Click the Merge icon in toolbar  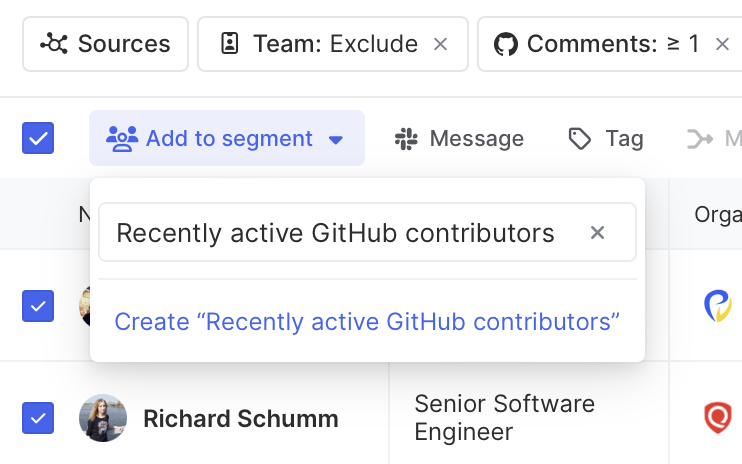pos(700,138)
